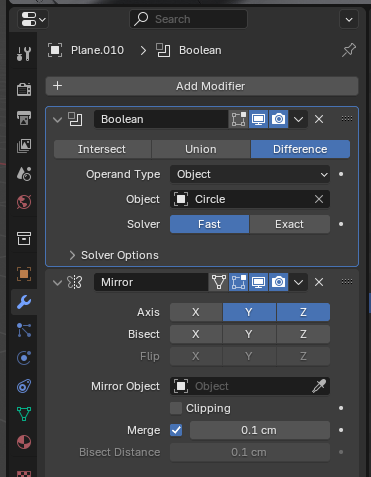Click the Boolean modifier type icon
This screenshot has width=371, height=477.
(75, 119)
